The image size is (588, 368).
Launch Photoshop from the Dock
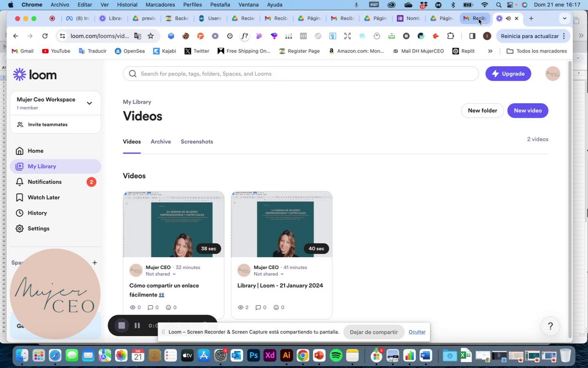254,356
